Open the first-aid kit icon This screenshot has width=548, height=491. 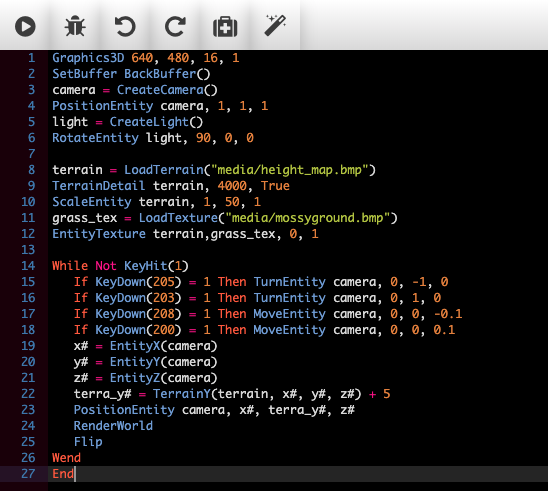click(x=225, y=27)
